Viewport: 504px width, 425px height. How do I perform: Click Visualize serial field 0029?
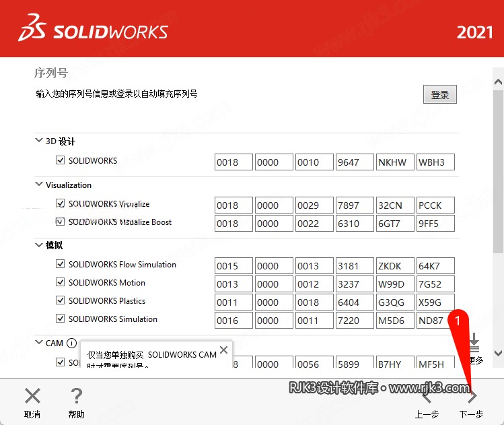click(x=314, y=205)
